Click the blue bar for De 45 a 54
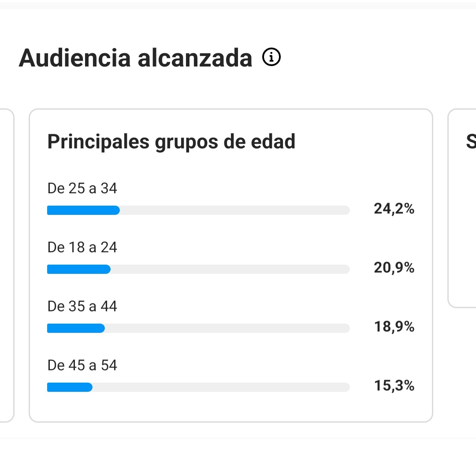Viewport: 476px width, 454px height. point(70,387)
